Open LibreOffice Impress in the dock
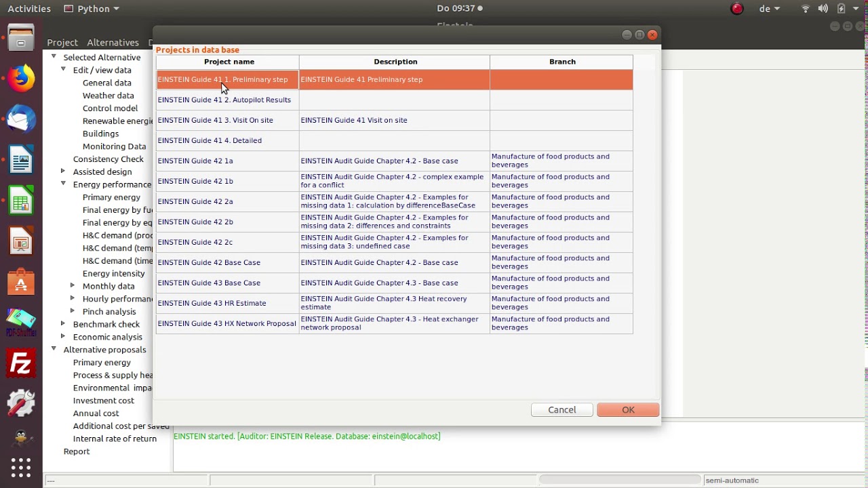 (x=21, y=242)
